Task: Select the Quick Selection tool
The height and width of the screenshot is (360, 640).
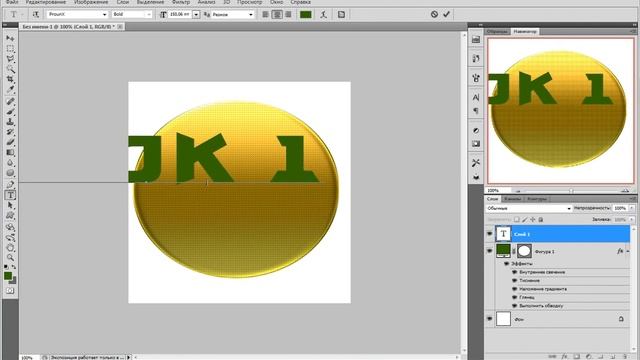Action: [10, 69]
